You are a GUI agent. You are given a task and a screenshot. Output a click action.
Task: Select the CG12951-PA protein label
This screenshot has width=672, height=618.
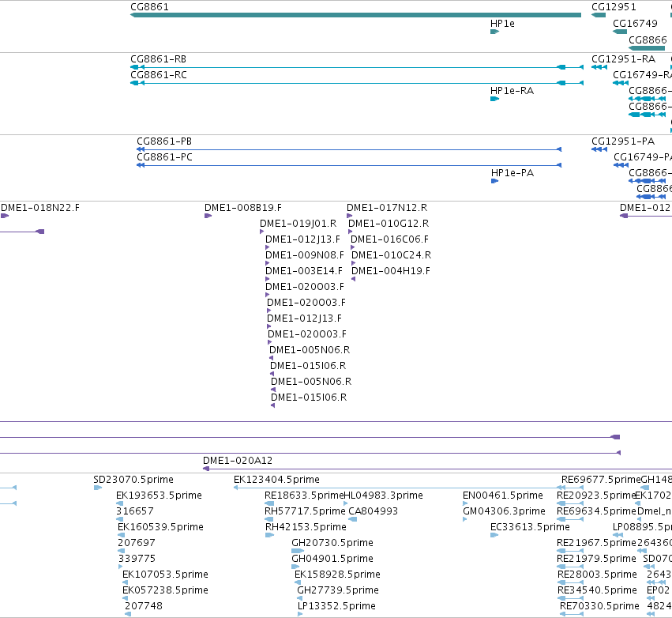623,141
